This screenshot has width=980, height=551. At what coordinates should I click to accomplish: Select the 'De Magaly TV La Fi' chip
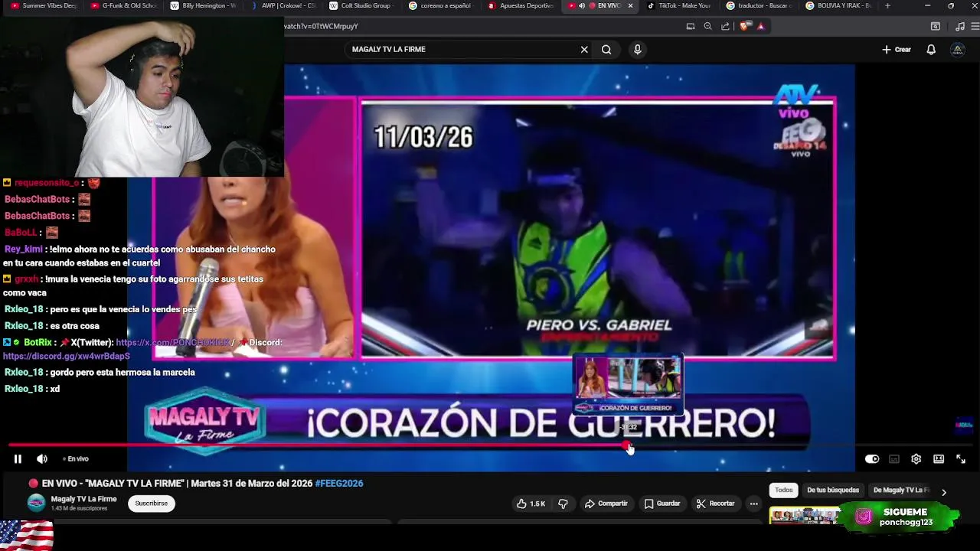pos(901,490)
